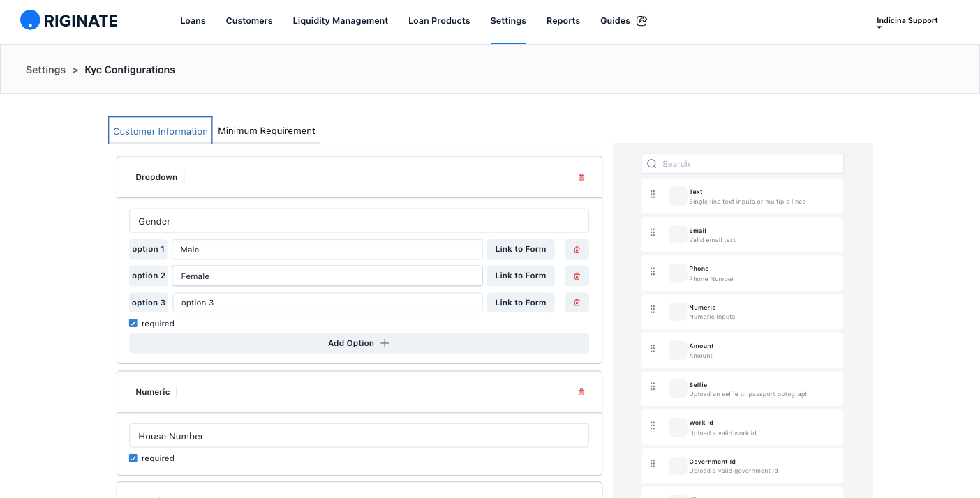Click the Work Id field type icon box
This screenshot has height=498, width=980.
[678, 427]
